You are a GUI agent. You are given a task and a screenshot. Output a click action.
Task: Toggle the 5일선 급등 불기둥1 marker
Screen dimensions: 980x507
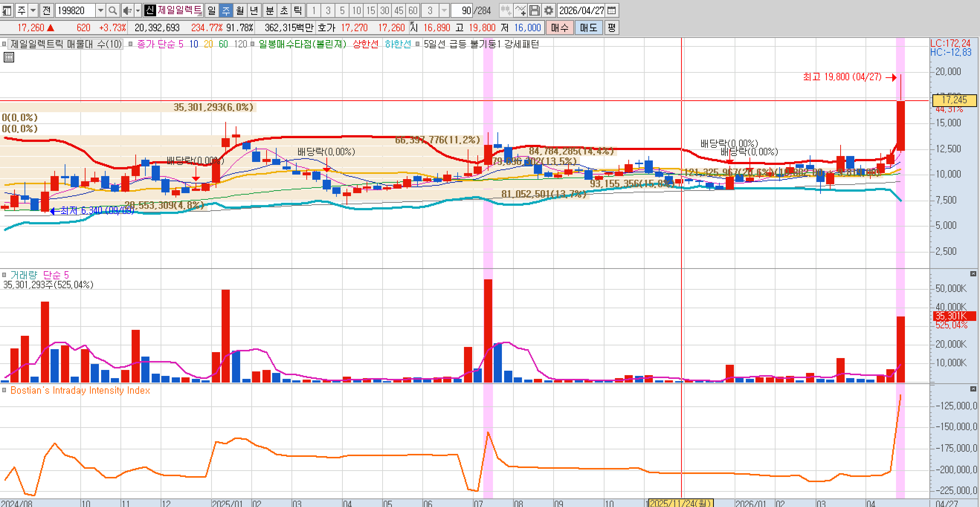(x=418, y=44)
